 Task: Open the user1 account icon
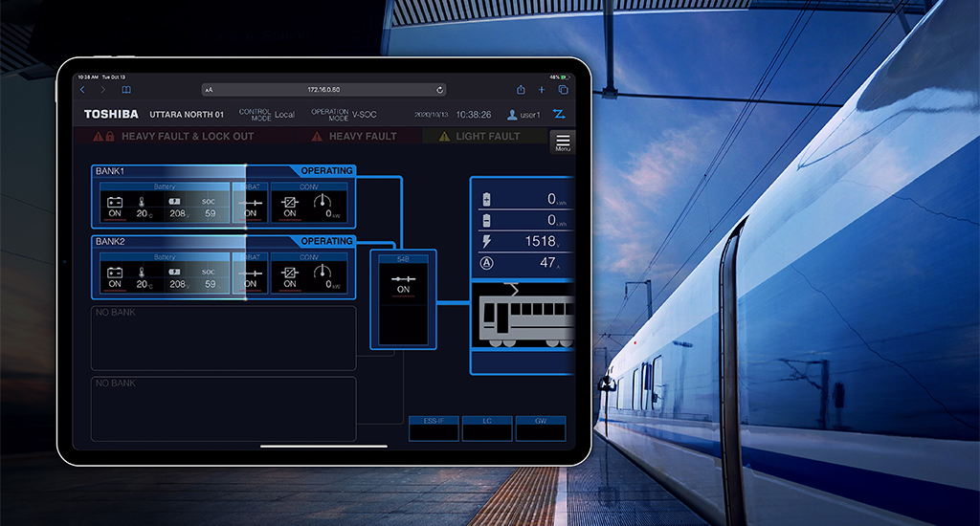click(x=512, y=115)
